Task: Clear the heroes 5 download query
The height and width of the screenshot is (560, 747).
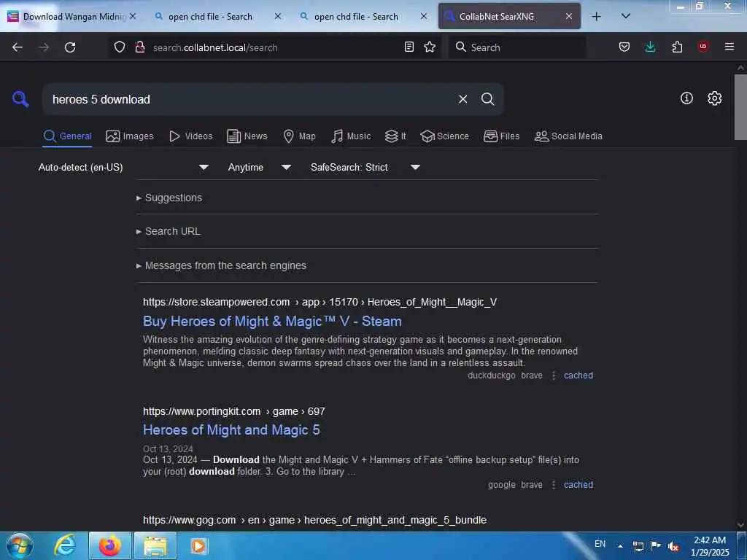Action: pos(462,99)
